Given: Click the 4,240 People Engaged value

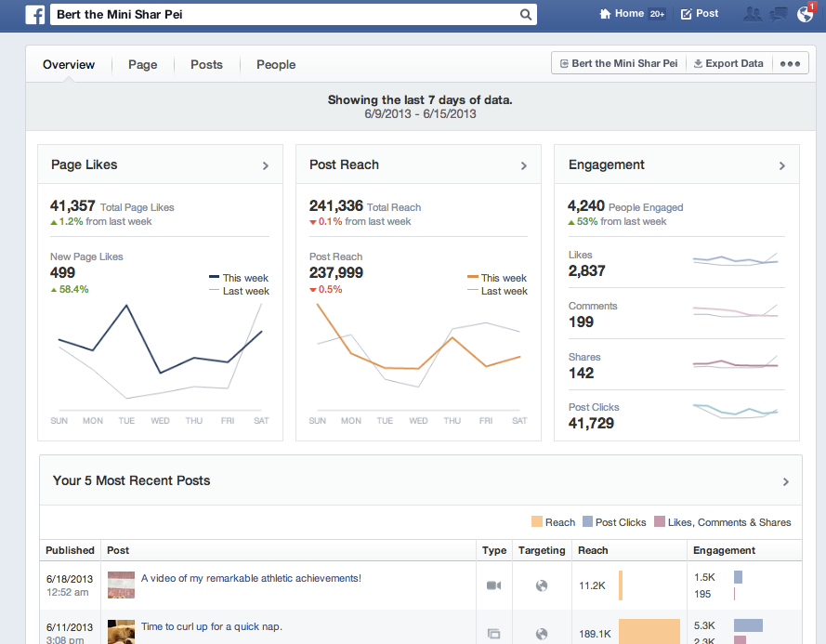Looking at the screenshot, I should pyautogui.click(x=585, y=205).
